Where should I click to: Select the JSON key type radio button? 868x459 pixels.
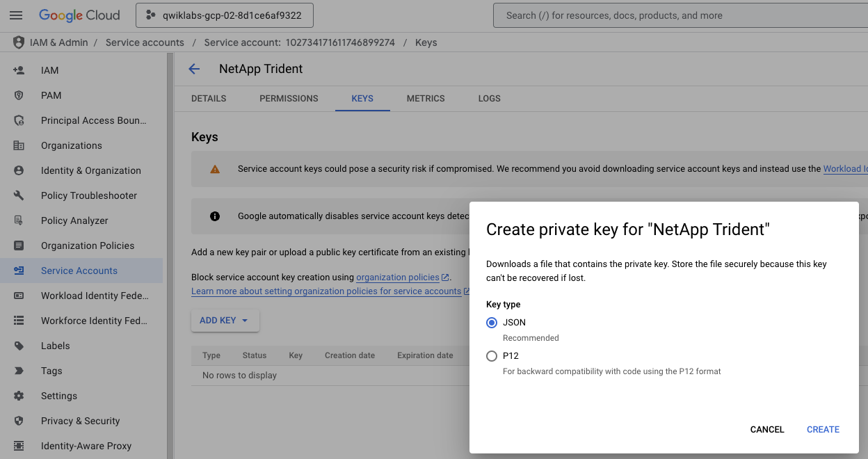pos(492,323)
